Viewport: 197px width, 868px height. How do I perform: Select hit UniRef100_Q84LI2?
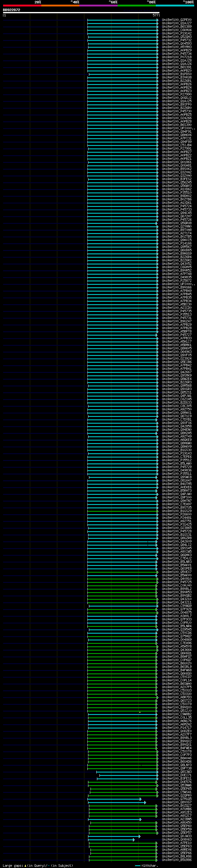177,544
